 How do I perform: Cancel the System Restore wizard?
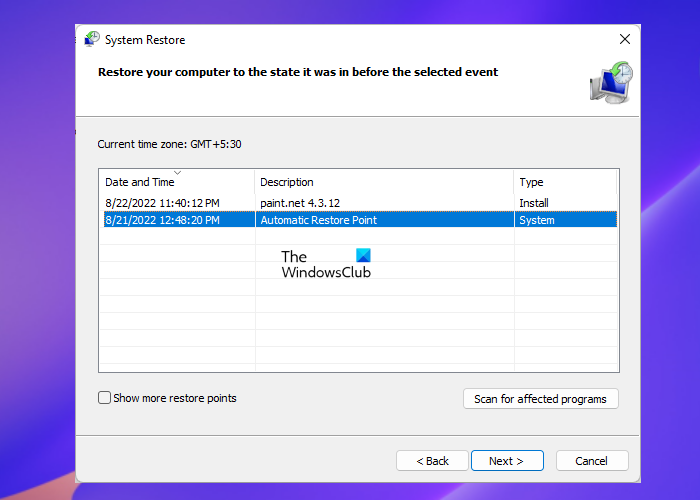coord(592,461)
